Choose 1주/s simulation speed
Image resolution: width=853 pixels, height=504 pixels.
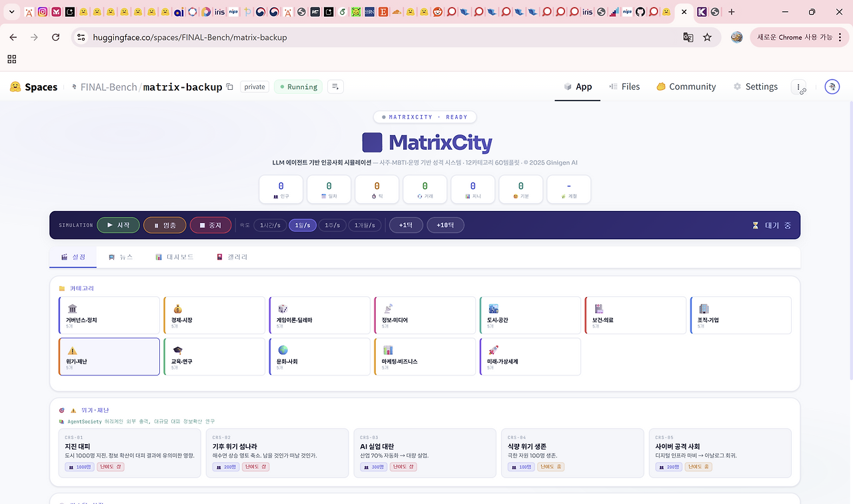click(x=332, y=225)
